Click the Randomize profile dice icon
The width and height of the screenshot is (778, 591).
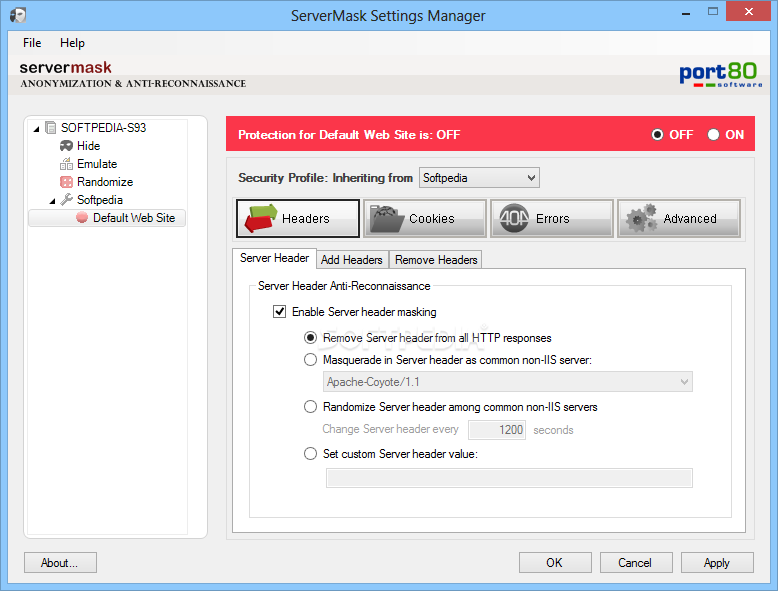coord(66,182)
